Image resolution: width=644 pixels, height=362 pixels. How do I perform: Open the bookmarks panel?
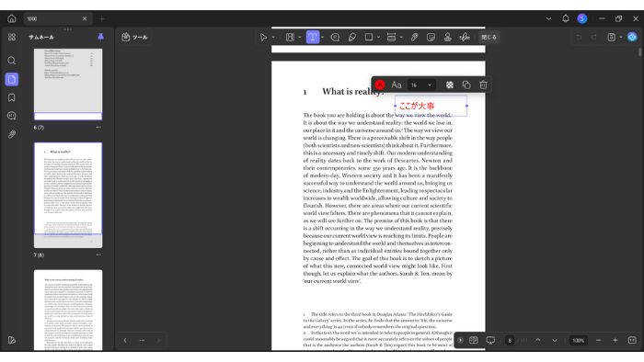tap(11, 97)
